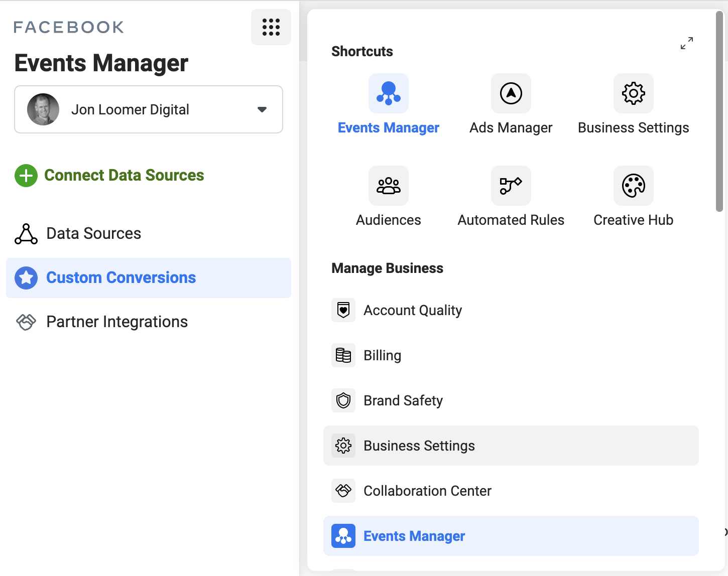The width and height of the screenshot is (728, 576).
Task: Click the green plus Connect icon
Action: click(x=26, y=176)
